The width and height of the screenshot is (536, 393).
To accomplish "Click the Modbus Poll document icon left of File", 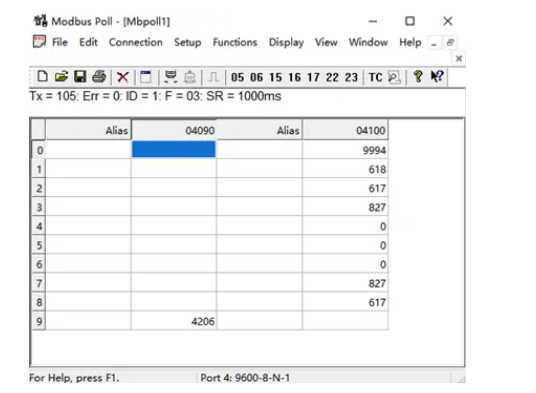I will pos(39,42).
